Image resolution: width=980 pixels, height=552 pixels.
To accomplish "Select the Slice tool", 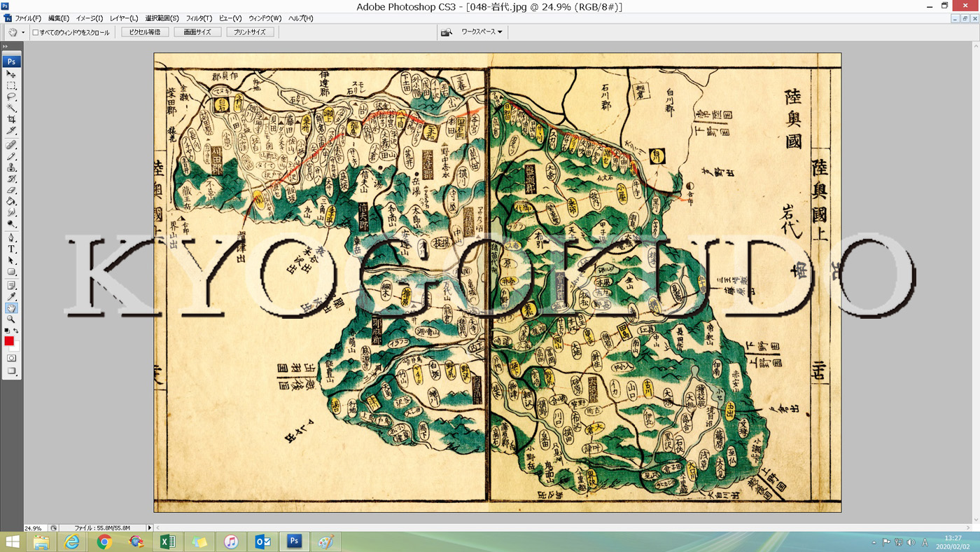I will pos(11,130).
